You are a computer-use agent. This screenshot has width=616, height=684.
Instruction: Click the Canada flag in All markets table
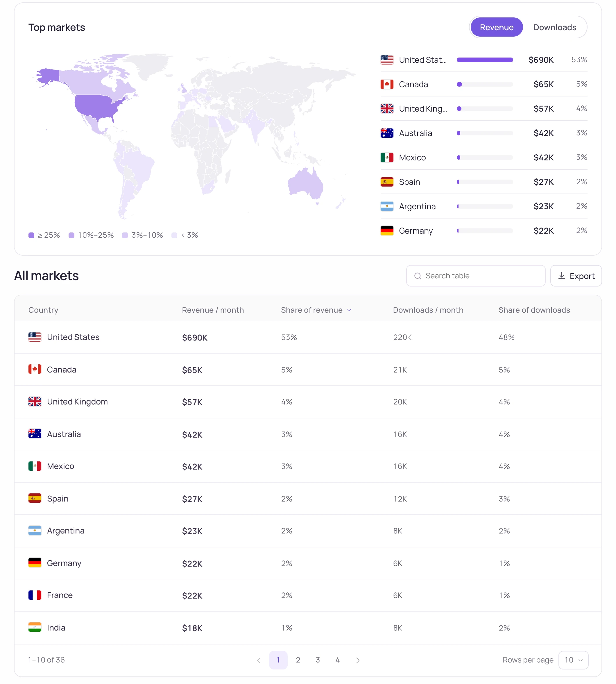[x=35, y=369]
